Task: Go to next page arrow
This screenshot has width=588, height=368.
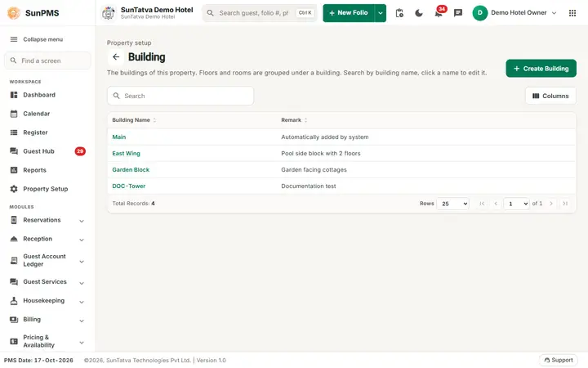Action: click(x=551, y=204)
